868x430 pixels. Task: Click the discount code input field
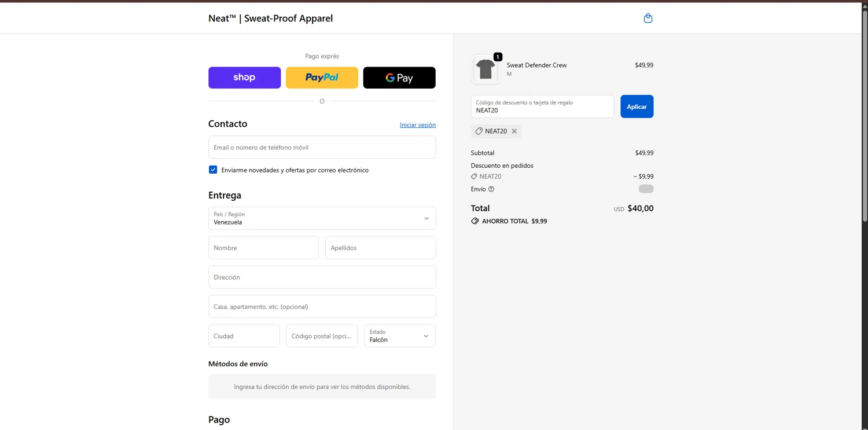point(542,106)
